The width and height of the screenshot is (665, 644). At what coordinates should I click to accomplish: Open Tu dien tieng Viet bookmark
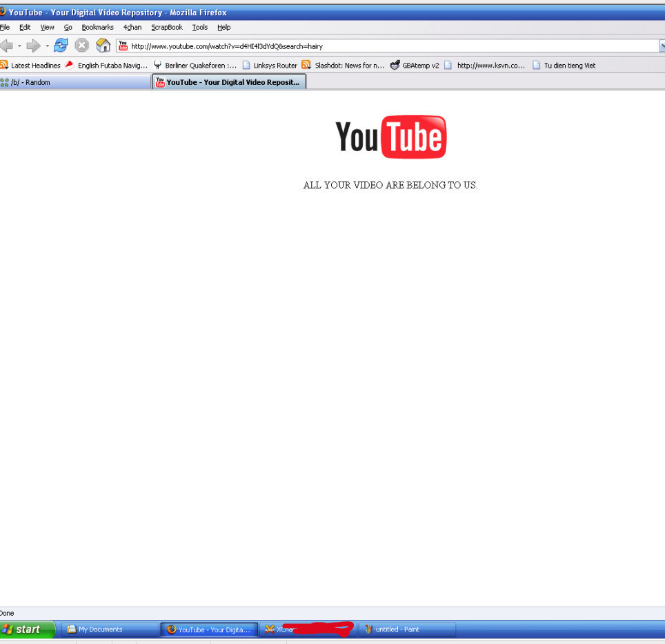(x=564, y=66)
